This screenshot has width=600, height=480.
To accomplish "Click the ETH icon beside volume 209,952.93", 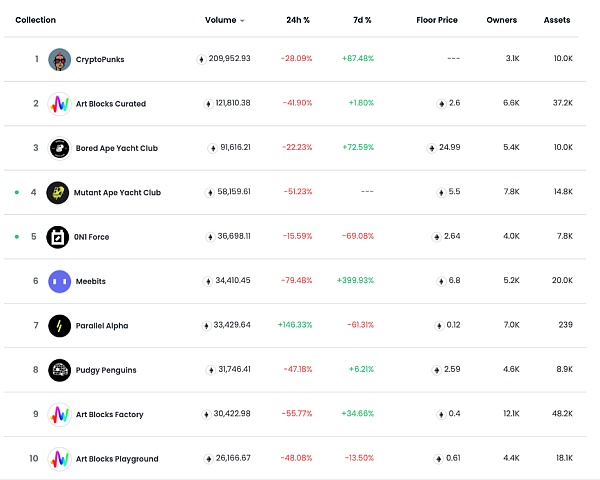I will 201,59.
